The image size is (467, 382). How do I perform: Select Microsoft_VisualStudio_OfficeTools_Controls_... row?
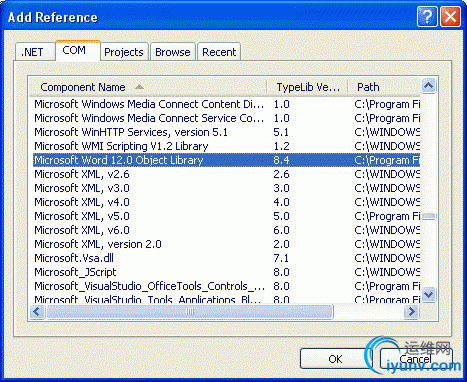226,286
